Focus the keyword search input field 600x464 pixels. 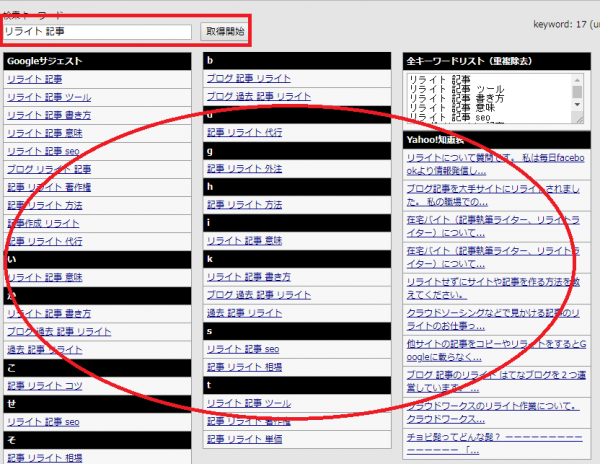pyautogui.click(x=97, y=32)
